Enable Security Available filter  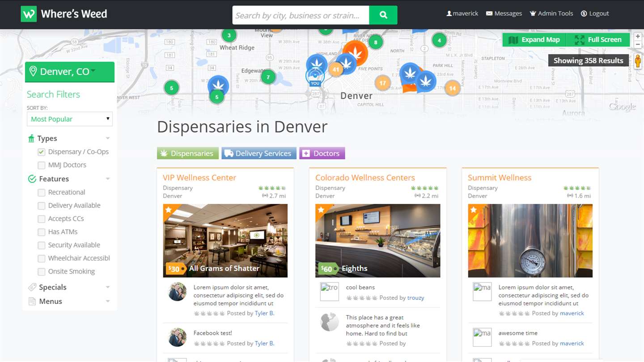click(x=42, y=245)
